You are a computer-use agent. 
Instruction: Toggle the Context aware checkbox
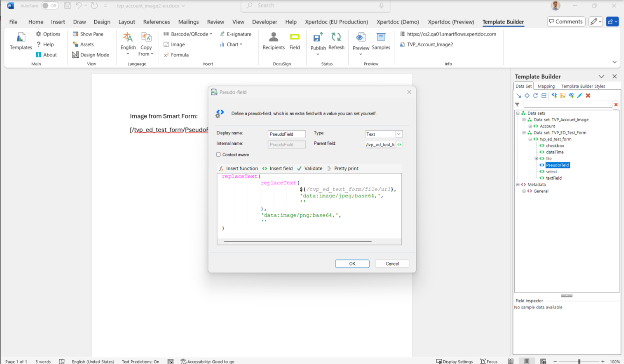(218, 154)
